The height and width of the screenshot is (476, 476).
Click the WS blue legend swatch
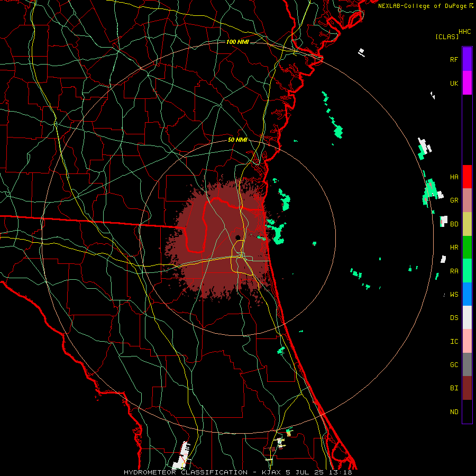[467, 294]
